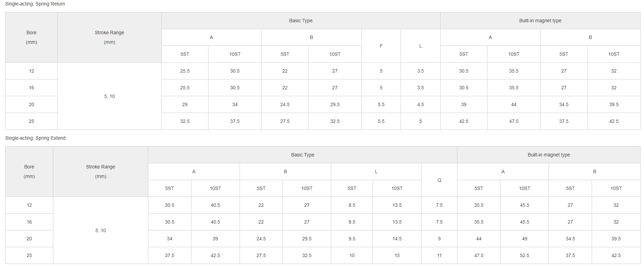Click the 52.5 value cell
Viewport: 644px width, 266px height.
(524, 255)
